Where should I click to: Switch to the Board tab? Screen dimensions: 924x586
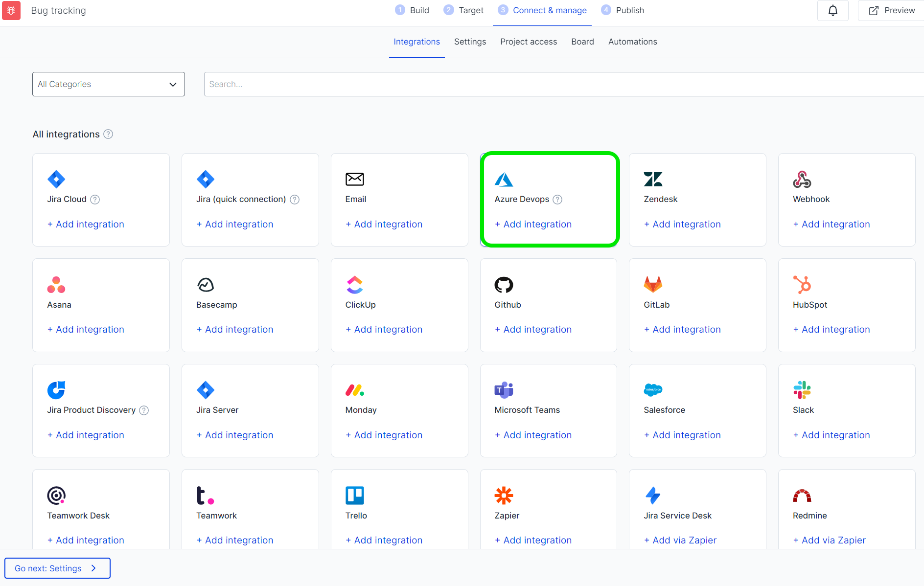coord(582,42)
